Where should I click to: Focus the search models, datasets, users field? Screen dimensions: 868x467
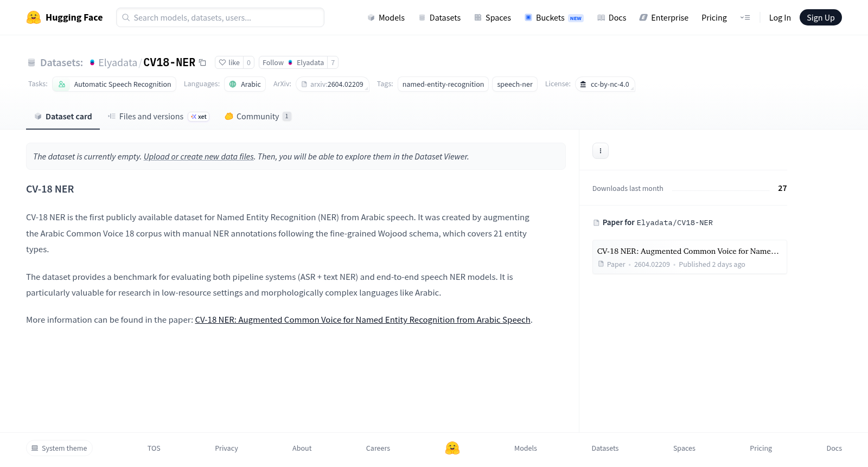coord(220,17)
